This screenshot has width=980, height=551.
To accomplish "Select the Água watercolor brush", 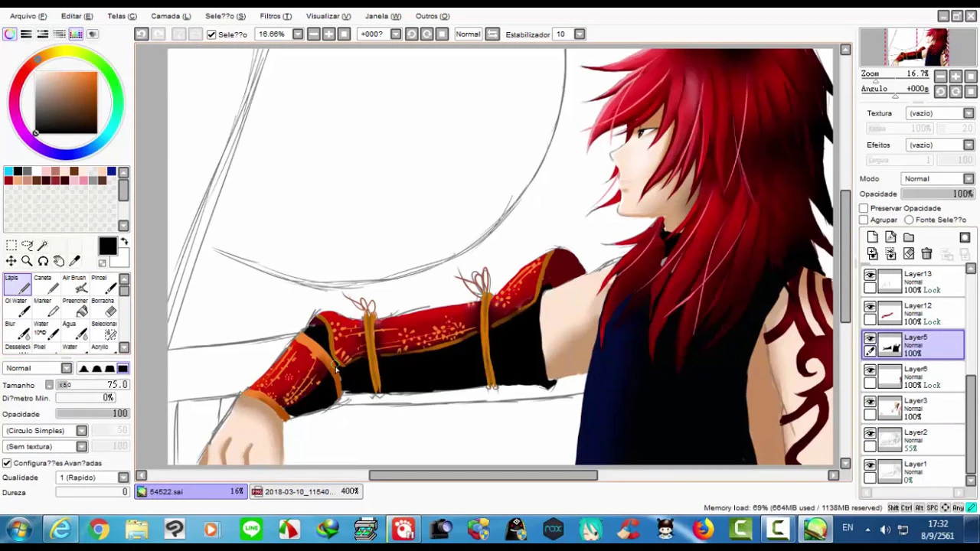I will click(74, 330).
